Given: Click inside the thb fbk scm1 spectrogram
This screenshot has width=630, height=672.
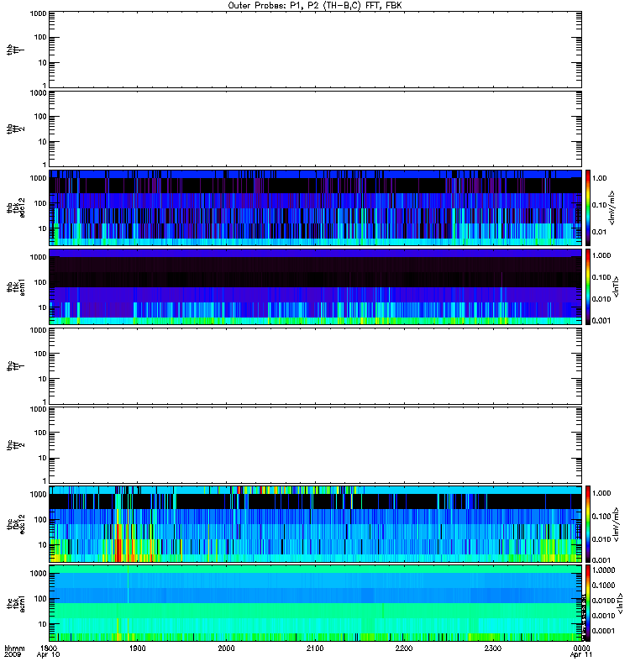Looking at the screenshot, I should click(315, 287).
